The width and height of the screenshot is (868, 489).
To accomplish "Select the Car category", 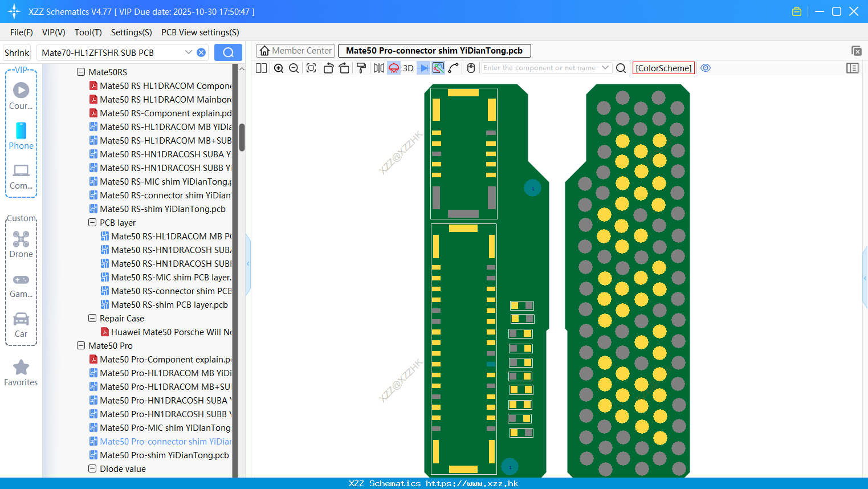I will [x=21, y=325].
